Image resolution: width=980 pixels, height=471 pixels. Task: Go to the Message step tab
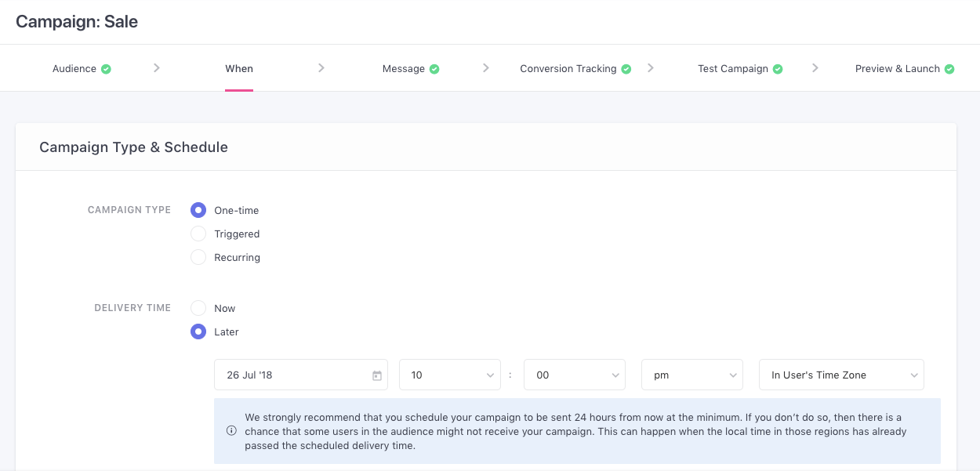(x=403, y=69)
